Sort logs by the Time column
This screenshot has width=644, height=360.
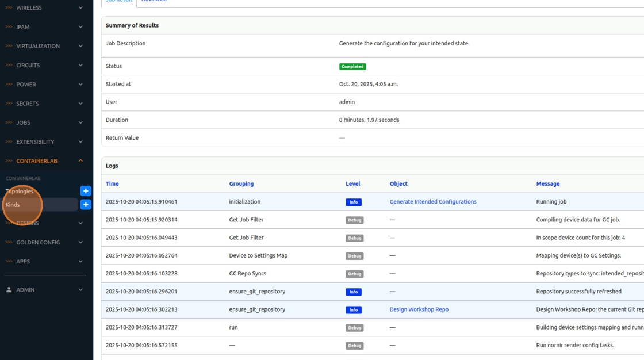click(x=112, y=184)
